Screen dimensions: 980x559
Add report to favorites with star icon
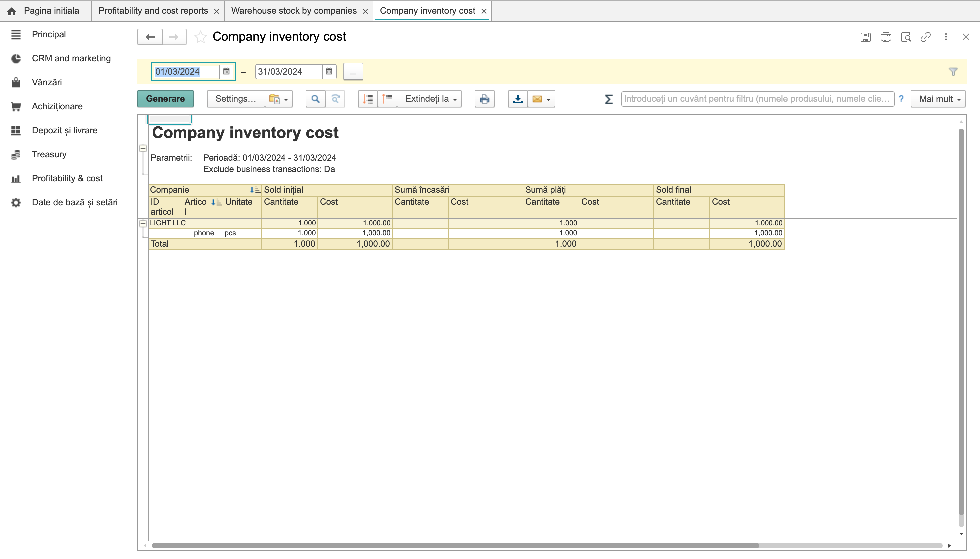coord(200,37)
